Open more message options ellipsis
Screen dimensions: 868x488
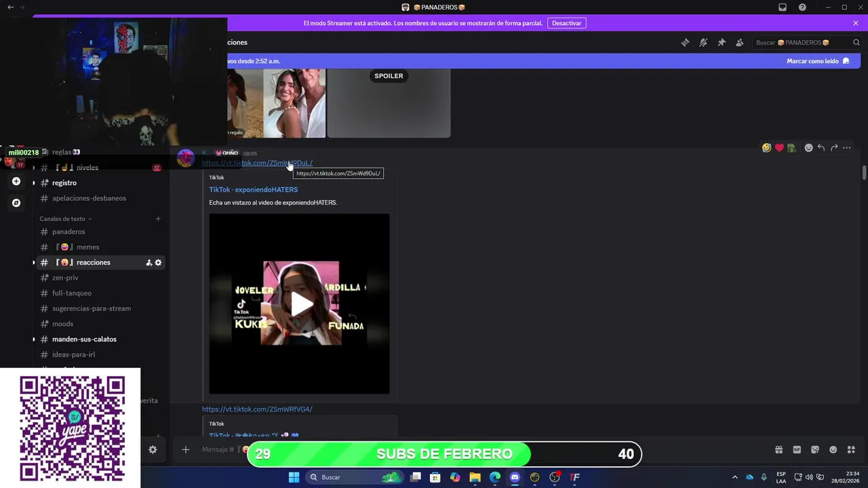pos(847,148)
